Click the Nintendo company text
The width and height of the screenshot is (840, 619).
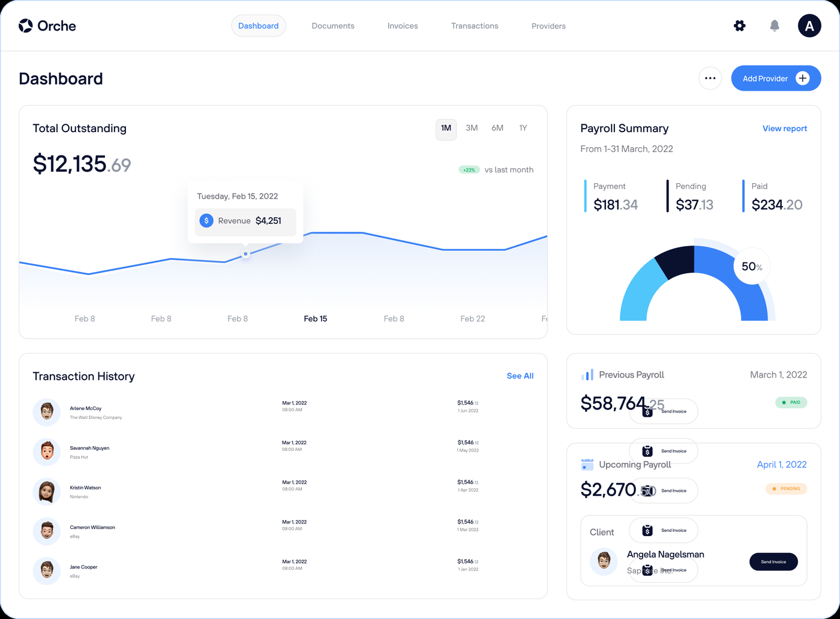(x=79, y=497)
